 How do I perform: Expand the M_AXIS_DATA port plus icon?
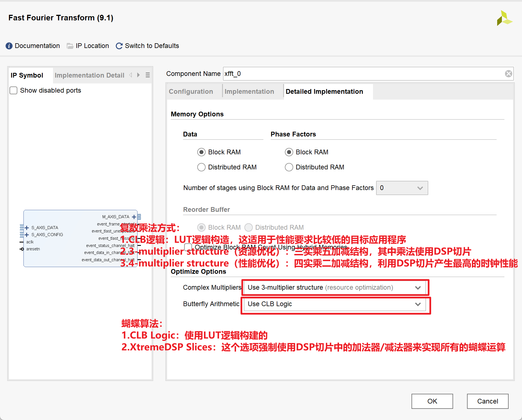[134, 217]
